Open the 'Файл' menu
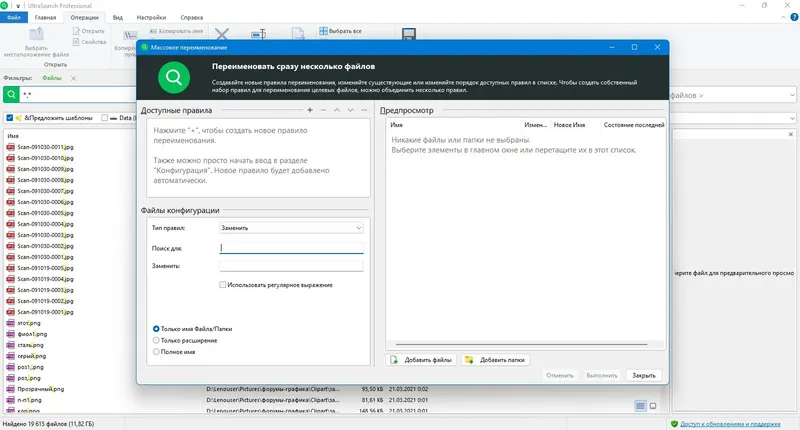 tap(14, 17)
